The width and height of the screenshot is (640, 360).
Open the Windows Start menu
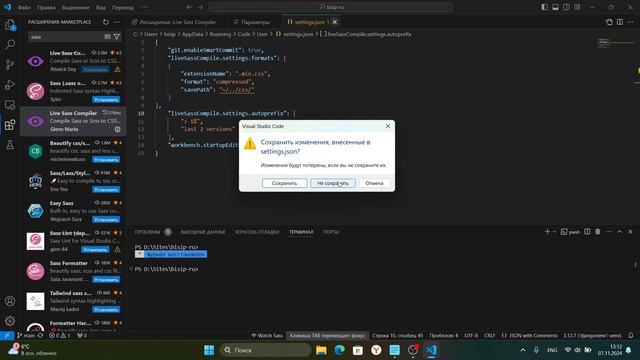(x=209, y=350)
